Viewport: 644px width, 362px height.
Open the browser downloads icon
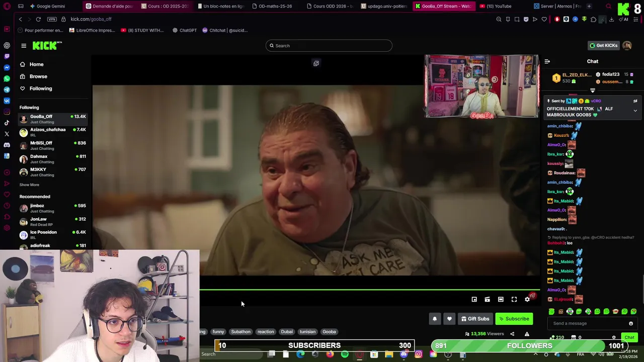pyautogui.click(x=611, y=19)
